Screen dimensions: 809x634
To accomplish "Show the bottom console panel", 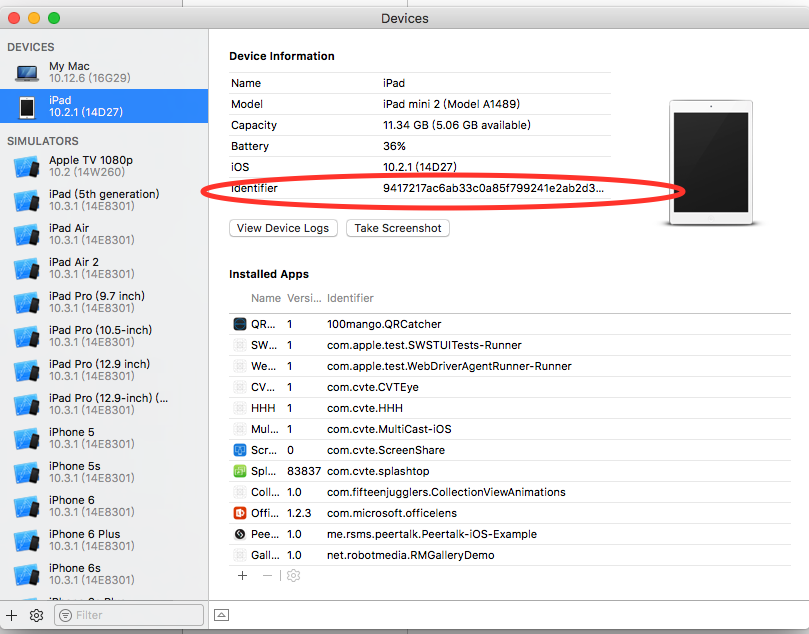I will click(x=221, y=615).
